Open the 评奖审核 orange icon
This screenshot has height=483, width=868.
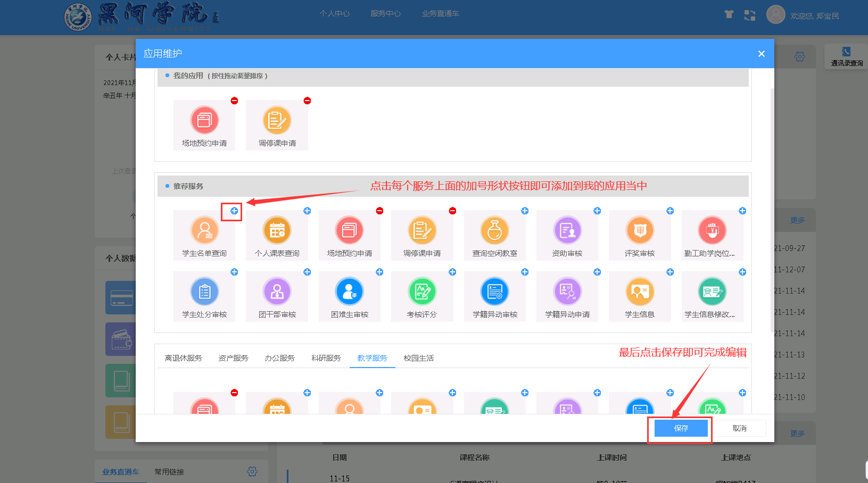tap(640, 230)
